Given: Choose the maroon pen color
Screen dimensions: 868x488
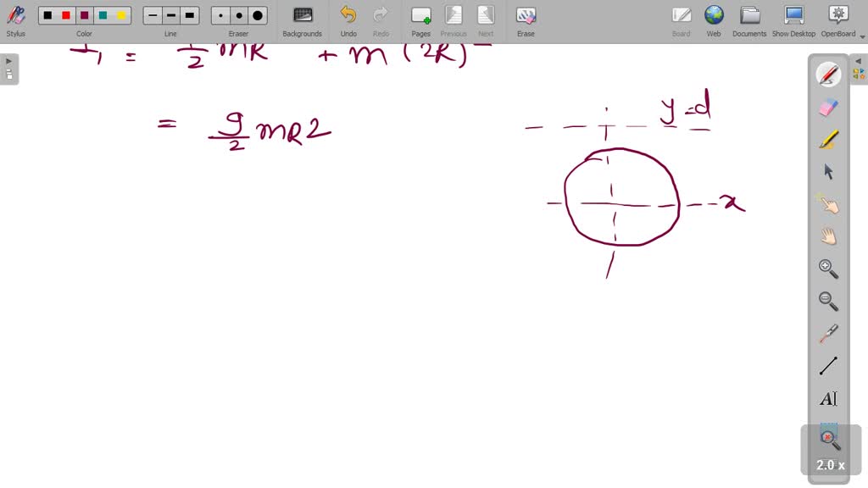Looking at the screenshot, I should pos(85,15).
